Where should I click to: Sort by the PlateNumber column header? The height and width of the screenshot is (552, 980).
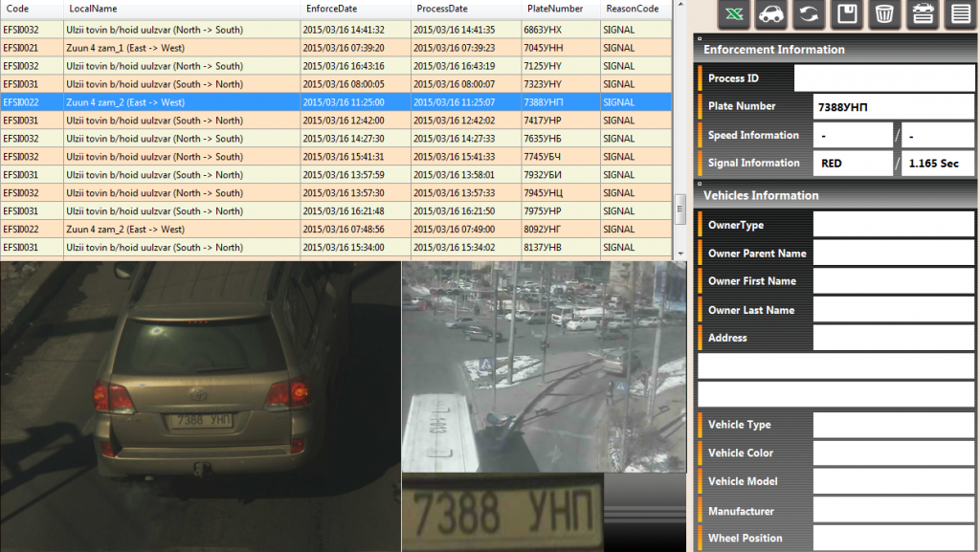tap(555, 9)
